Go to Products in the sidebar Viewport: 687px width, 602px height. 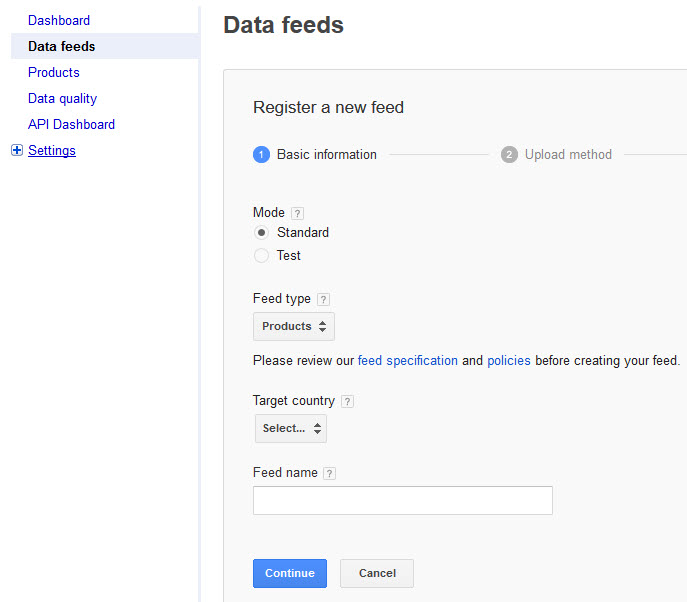tap(54, 72)
